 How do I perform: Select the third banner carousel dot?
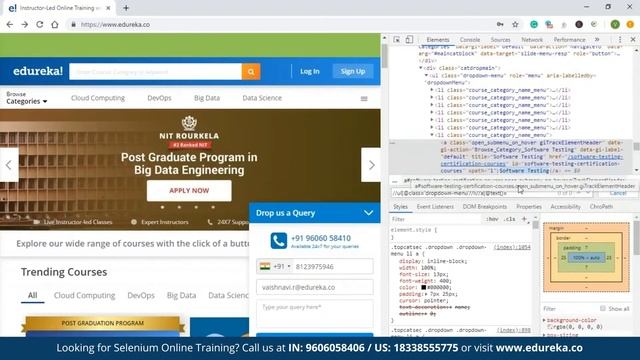196,207
